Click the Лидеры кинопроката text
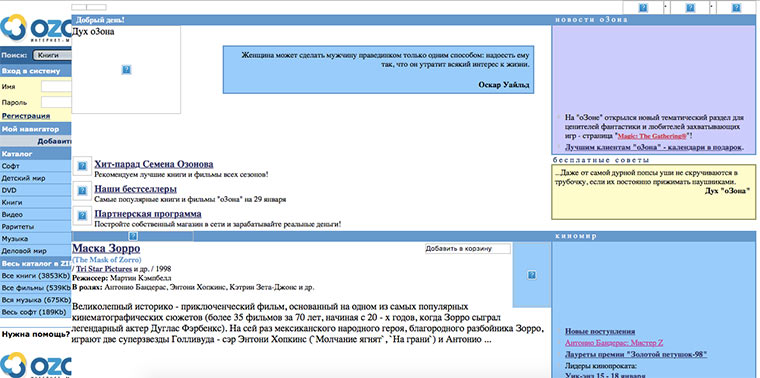Viewport: 760px width, 378px height. point(601,366)
